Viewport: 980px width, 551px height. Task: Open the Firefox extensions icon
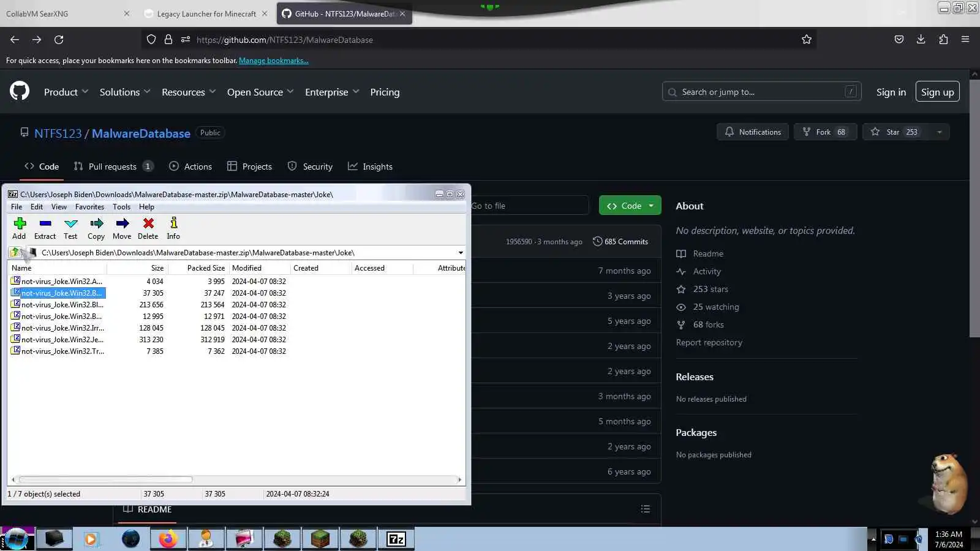pos(943,40)
